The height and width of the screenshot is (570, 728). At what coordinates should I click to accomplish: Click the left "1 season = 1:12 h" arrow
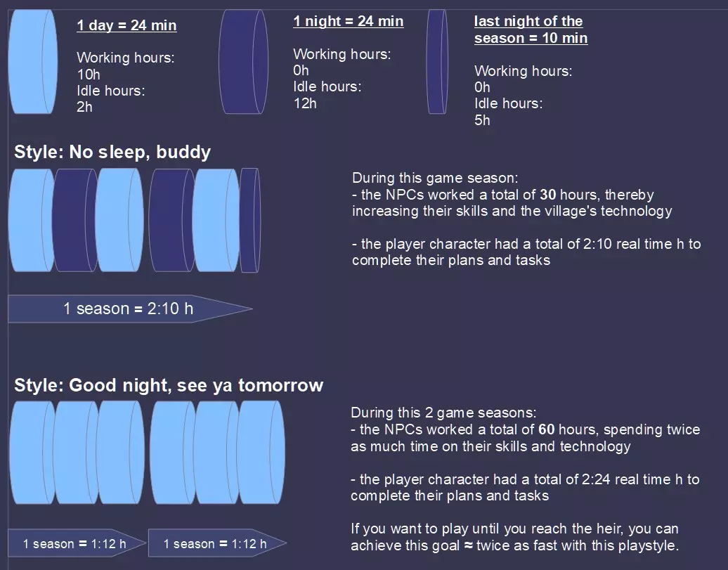[74, 543]
